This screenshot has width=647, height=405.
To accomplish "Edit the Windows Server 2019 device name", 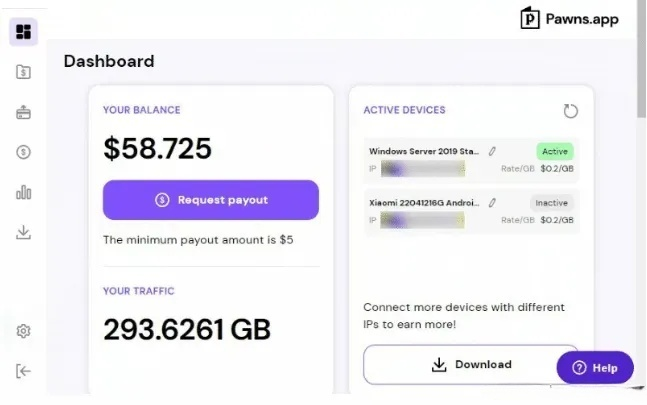I will 492,151.
